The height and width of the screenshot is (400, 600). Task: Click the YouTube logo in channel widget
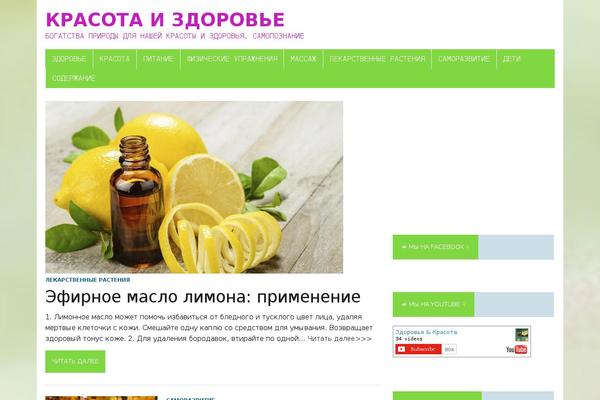coord(516,349)
